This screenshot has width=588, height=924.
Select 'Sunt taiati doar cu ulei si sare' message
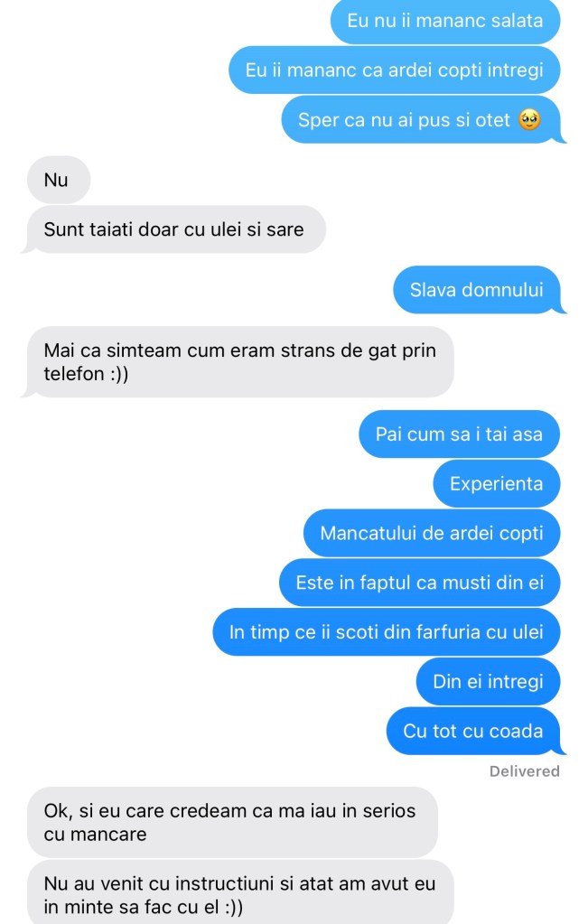174,229
